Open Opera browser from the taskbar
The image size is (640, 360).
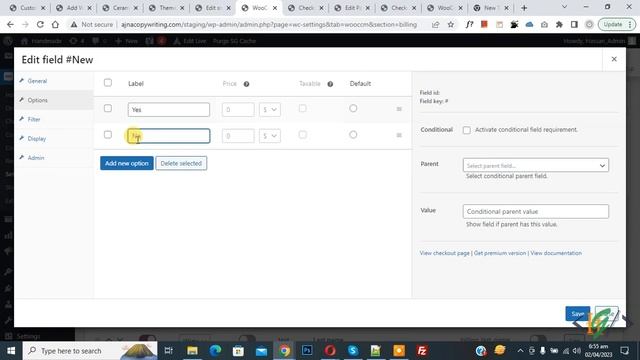tap(330, 351)
